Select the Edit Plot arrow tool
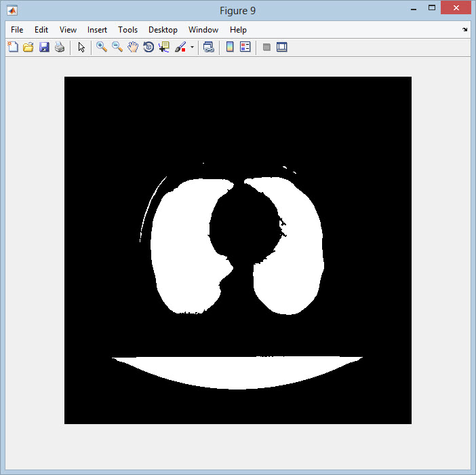The image size is (476, 475). click(x=81, y=47)
